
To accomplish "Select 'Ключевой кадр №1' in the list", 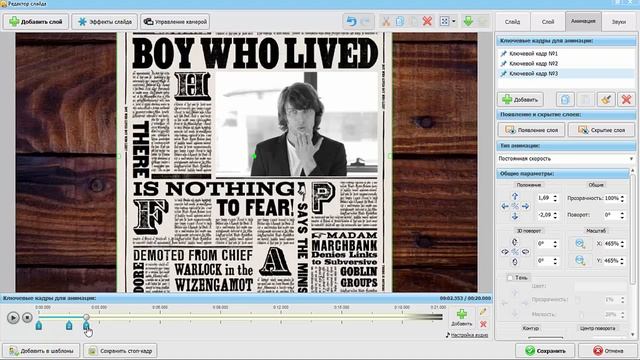I will (567, 53).
